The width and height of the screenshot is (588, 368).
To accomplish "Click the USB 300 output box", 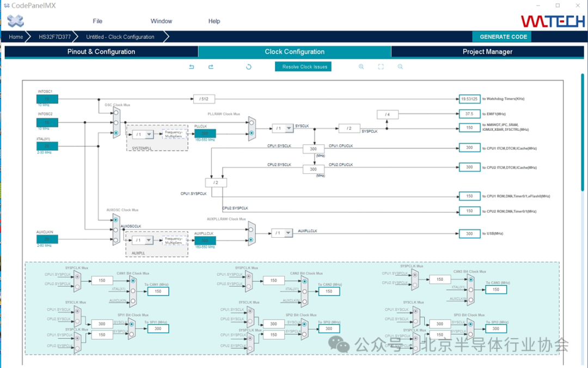I will coord(469,233).
